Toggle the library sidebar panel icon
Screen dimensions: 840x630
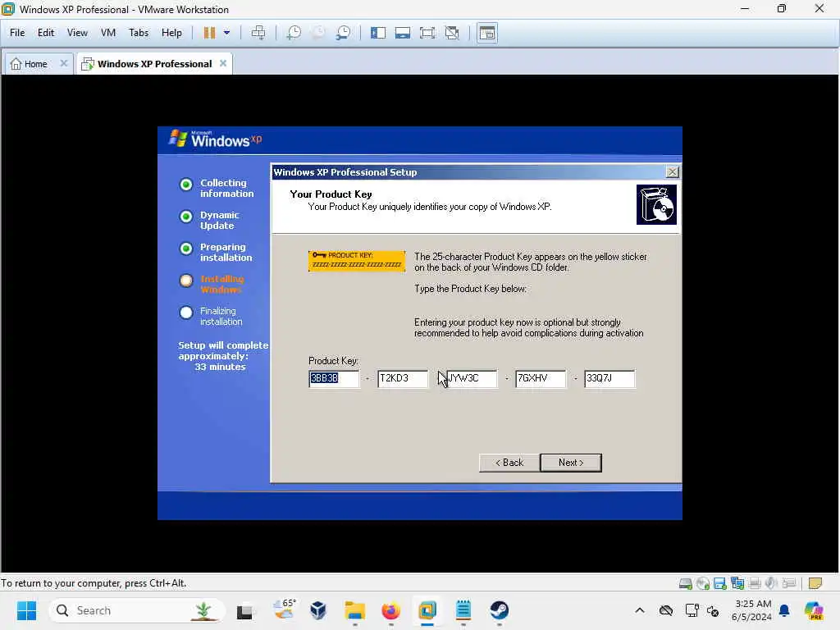tap(378, 33)
